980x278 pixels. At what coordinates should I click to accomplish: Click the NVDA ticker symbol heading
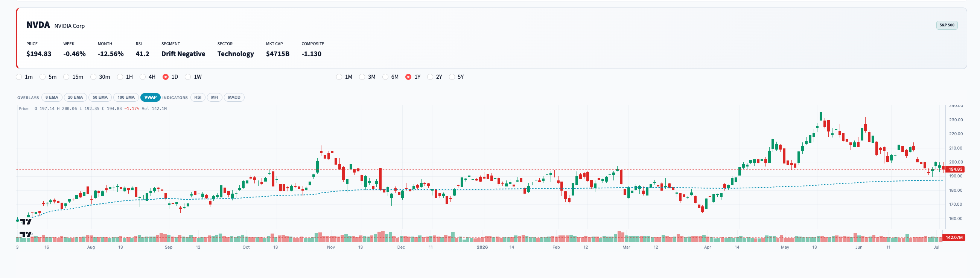click(38, 25)
